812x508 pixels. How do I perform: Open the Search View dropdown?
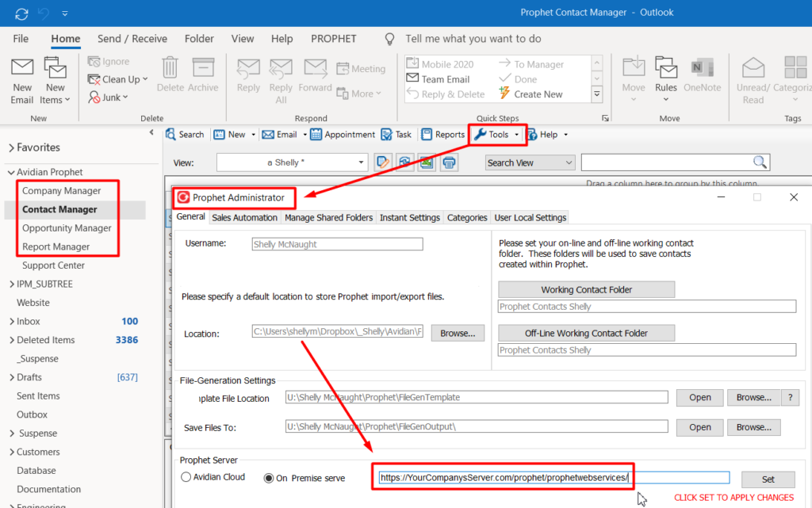coord(530,162)
